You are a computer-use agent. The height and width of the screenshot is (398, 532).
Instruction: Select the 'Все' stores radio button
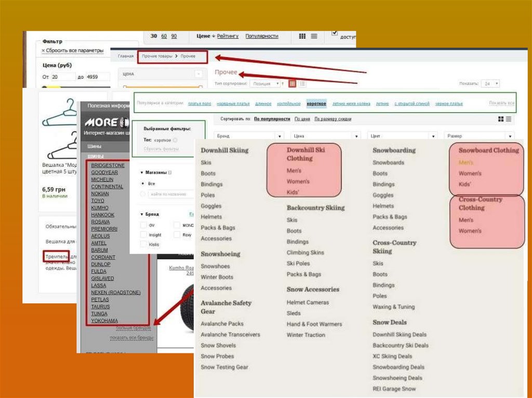click(x=143, y=183)
